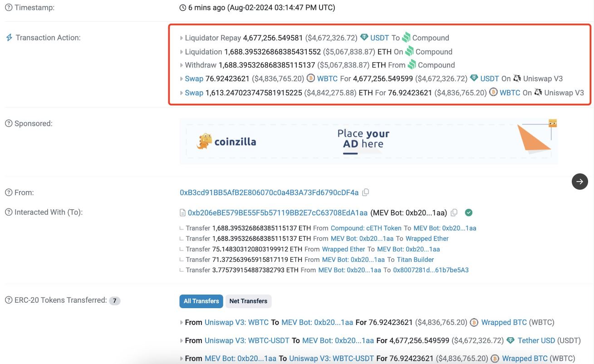594x364 pixels.
Task: Click the round arrow next button
Action: click(x=579, y=182)
